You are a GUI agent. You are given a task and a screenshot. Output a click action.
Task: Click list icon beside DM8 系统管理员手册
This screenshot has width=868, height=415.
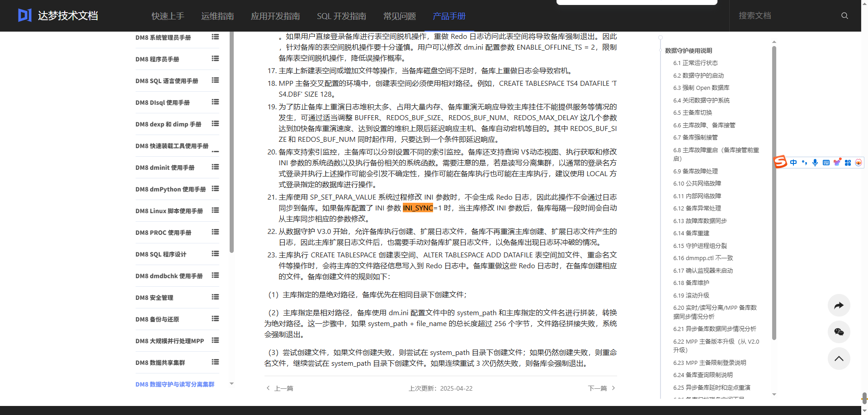click(215, 37)
